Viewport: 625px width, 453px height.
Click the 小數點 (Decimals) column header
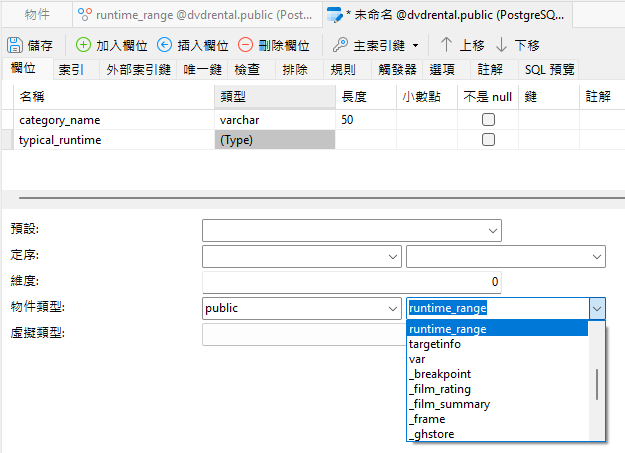[427, 97]
